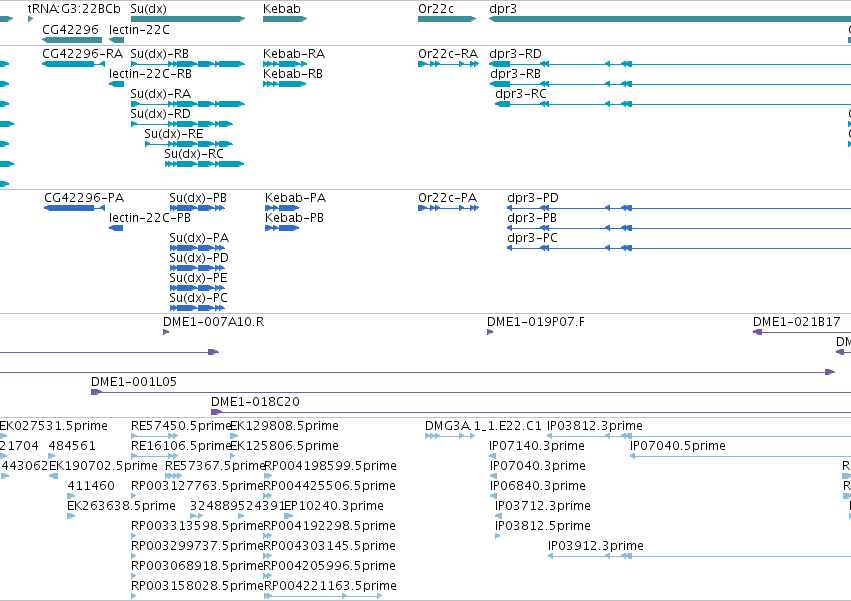Image resolution: width=851 pixels, height=601 pixels.
Task: Click the RP004198599.5prime EST label
Action: coord(330,466)
